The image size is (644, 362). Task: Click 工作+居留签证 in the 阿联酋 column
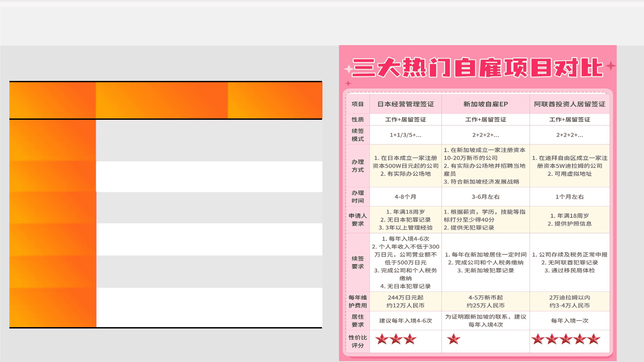570,120
